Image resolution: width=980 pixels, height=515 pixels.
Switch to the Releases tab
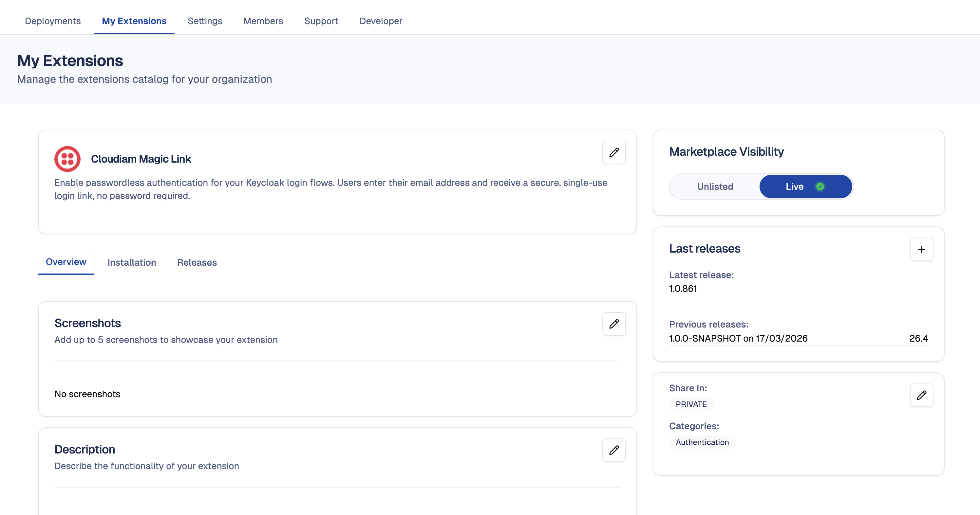coord(197,262)
